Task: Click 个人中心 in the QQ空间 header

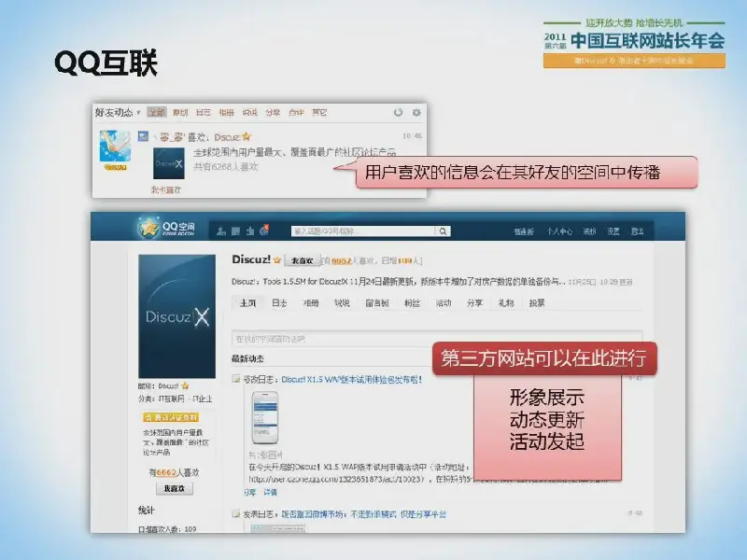Action: [x=559, y=231]
